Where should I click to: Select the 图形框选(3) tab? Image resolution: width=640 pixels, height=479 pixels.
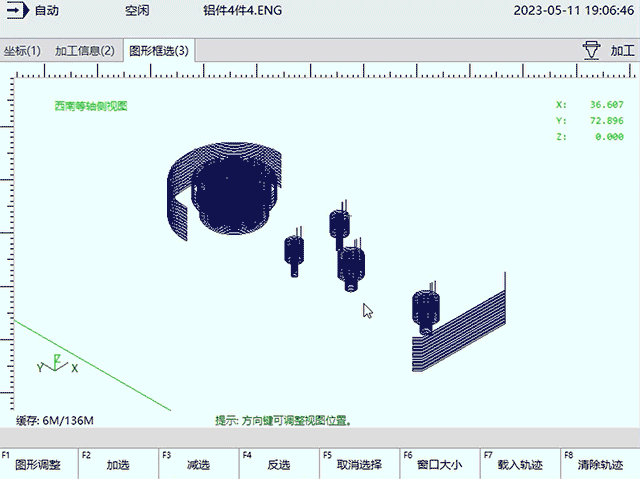click(x=159, y=51)
